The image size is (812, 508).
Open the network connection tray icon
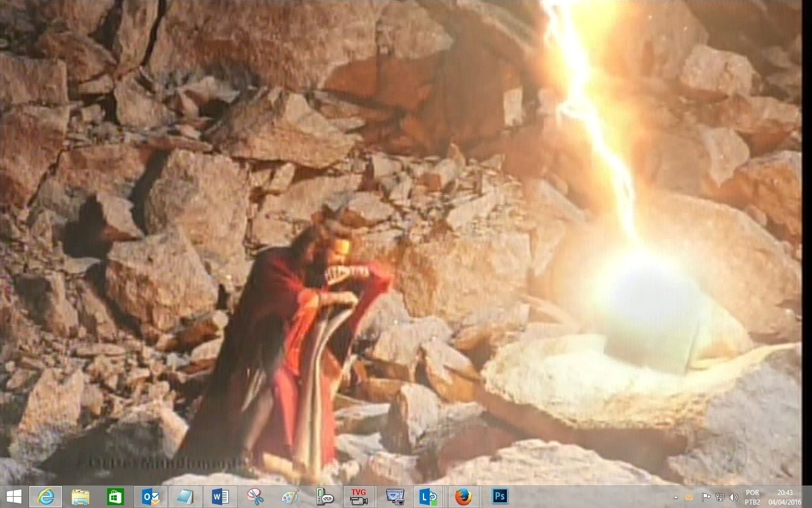720,497
